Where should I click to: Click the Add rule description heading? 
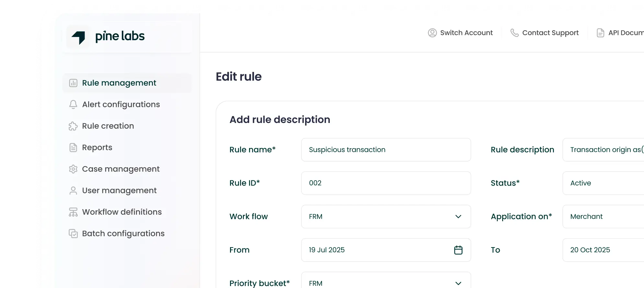(280, 120)
